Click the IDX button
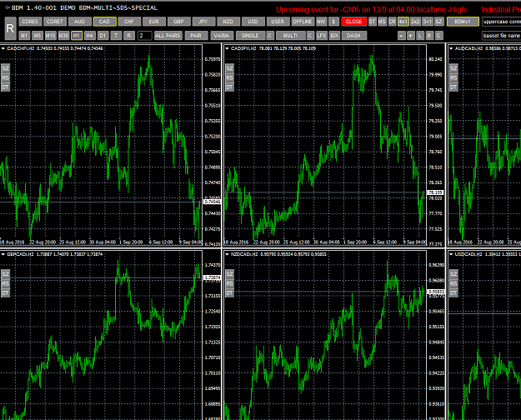Image resolution: width=521 pixels, height=420 pixels. tap(334, 36)
